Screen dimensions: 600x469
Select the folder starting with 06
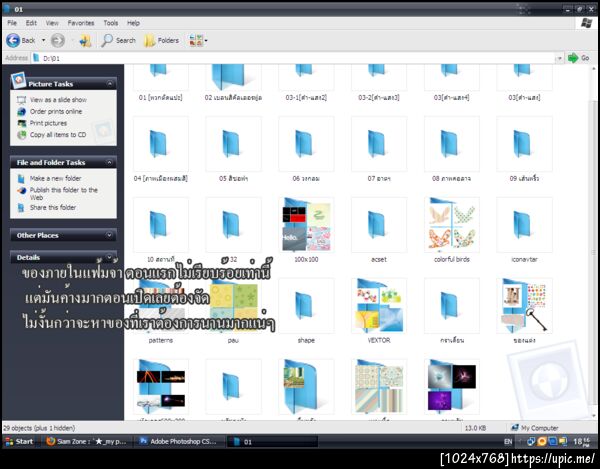[x=306, y=144]
